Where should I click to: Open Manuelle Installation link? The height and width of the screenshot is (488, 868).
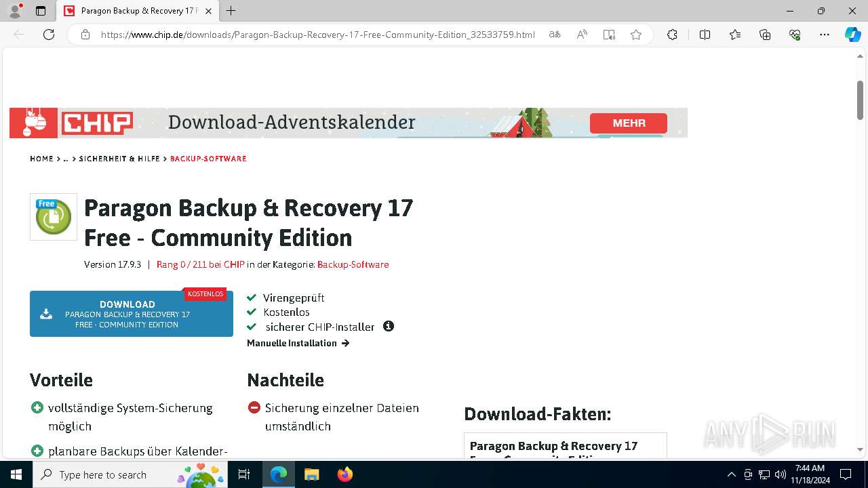(298, 343)
